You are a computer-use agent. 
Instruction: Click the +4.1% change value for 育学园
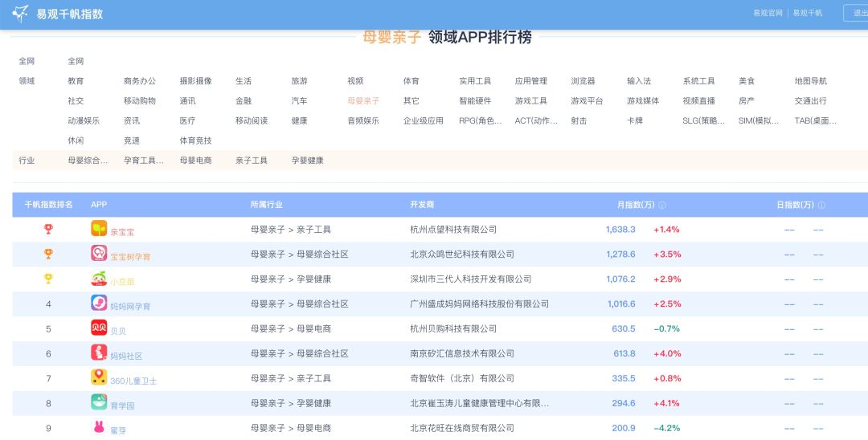coord(666,404)
